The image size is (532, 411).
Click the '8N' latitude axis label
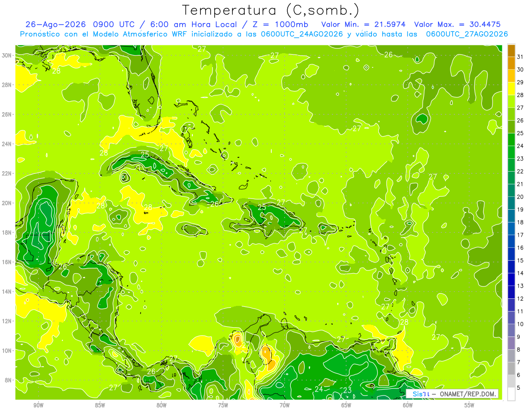pyautogui.click(x=9, y=380)
